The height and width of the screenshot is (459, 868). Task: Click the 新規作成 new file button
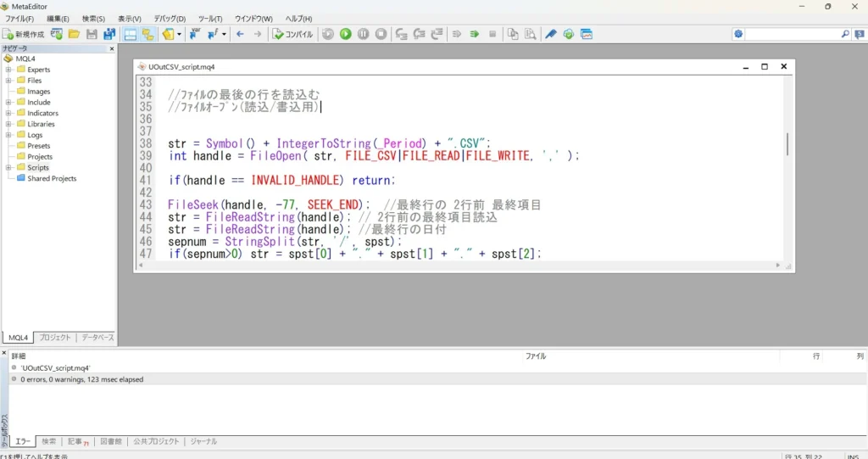point(23,35)
